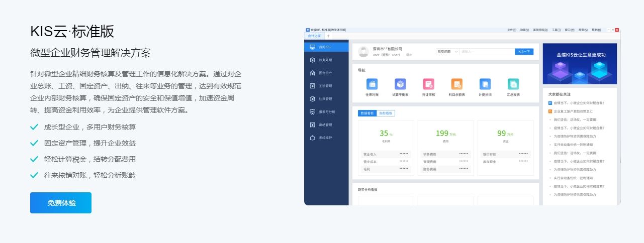Select 固定资产 text in the sidebar
The width and height of the screenshot is (644, 243).
325,73
